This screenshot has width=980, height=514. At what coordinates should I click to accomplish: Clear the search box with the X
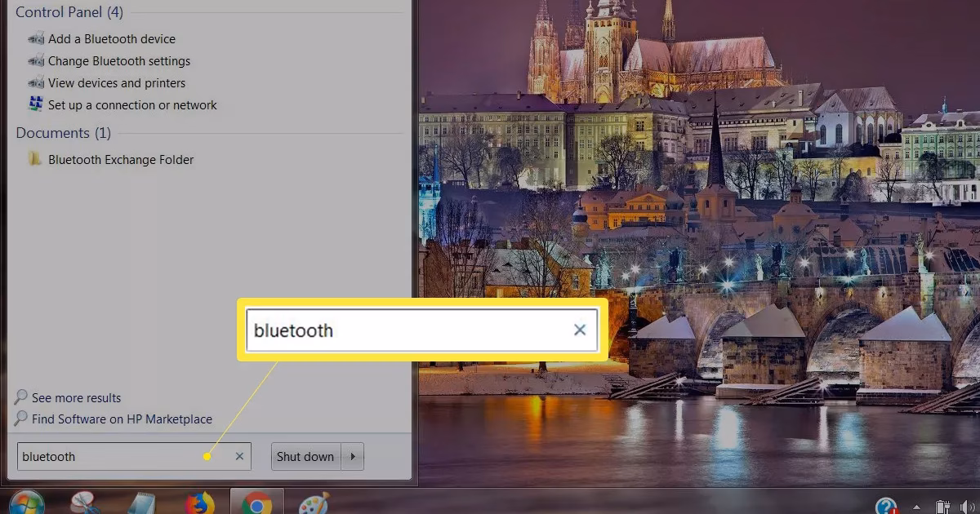pyautogui.click(x=239, y=456)
